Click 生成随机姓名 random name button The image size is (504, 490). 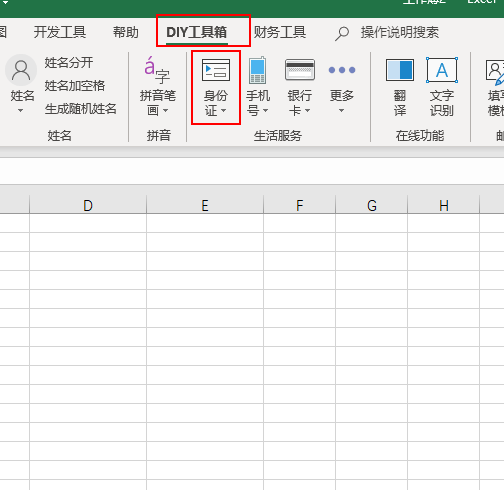pyautogui.click(x=81, y=109)
